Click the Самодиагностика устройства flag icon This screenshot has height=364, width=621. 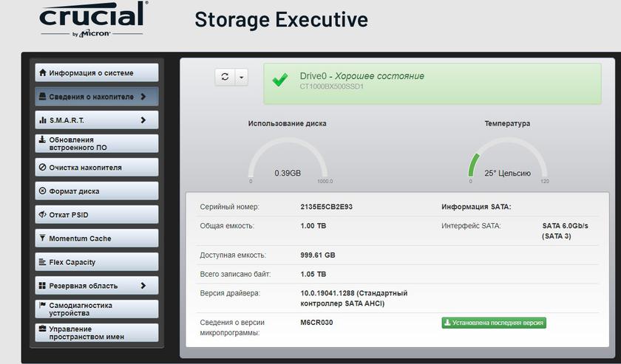[x=43, y=305]
